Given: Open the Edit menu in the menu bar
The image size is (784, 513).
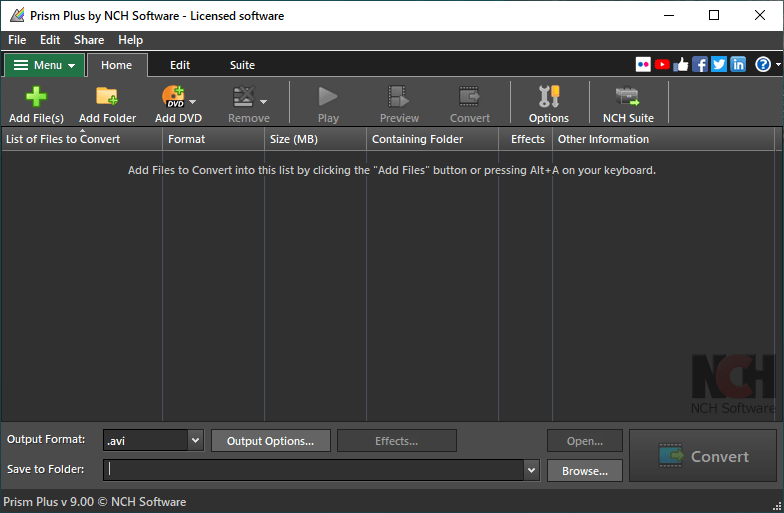Looking at the screenshot, I should point(50,40).
